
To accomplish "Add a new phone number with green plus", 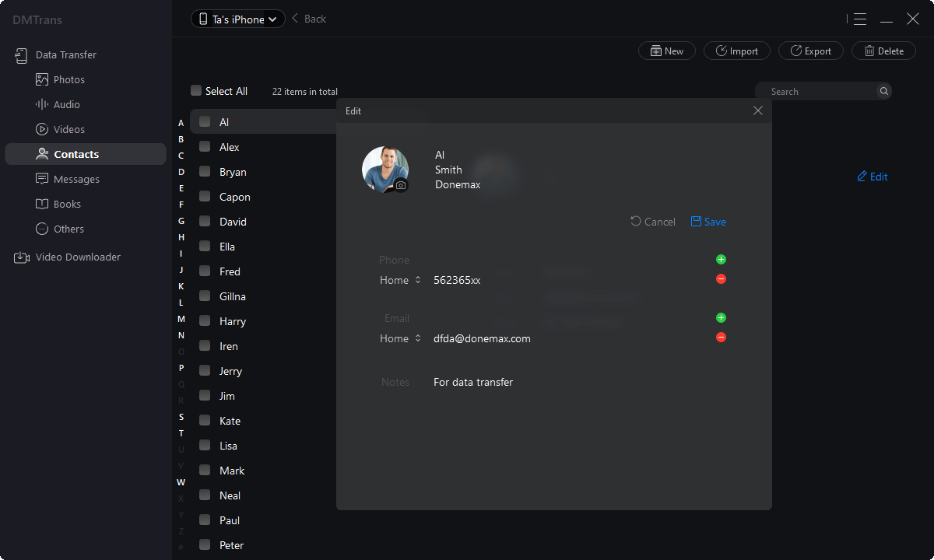I will pyautogui.click(x=721, y=260).
